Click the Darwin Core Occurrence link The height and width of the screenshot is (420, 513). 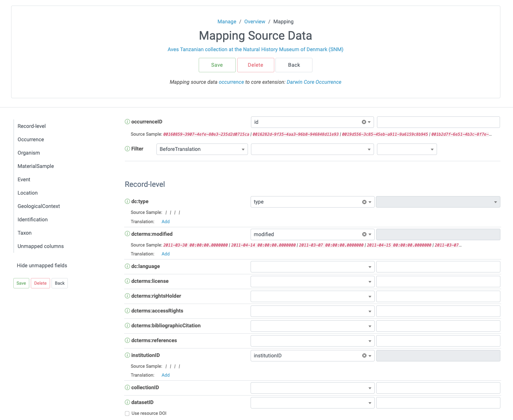point(314,82)
